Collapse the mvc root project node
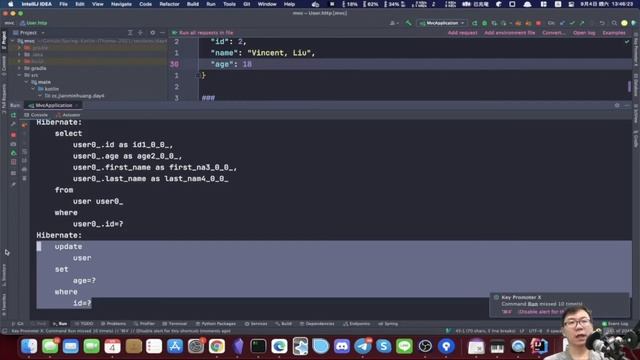The image size is (640, 360). (13, 41)
